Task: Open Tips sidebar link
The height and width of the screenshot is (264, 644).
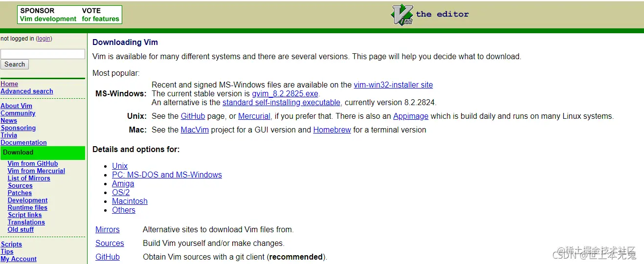Action: pyautogui.click(x=7, y=252)
